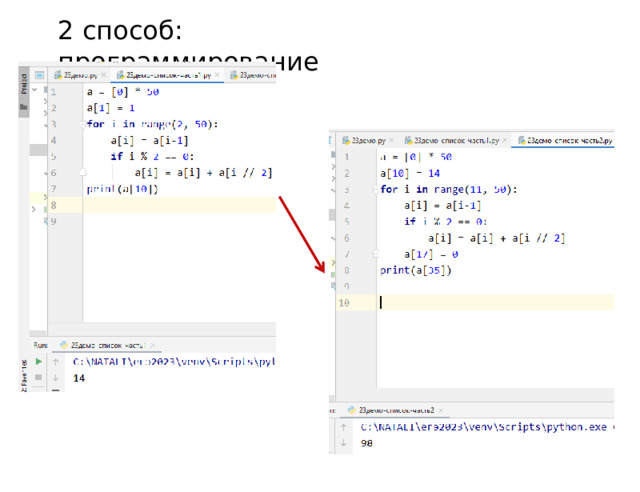640x492 pixels.
Task: Click the Down the stack trace arrow in the left Run panel
Action: [x=56, y=378]
